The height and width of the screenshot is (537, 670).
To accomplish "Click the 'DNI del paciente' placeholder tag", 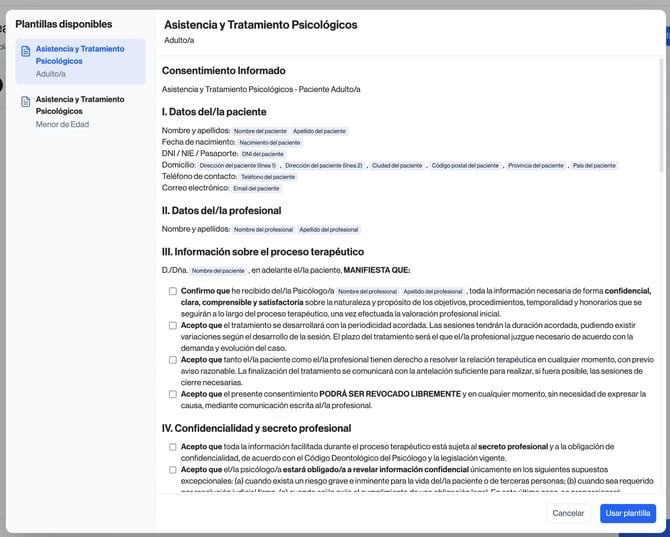I will click(x=263, y=154).
